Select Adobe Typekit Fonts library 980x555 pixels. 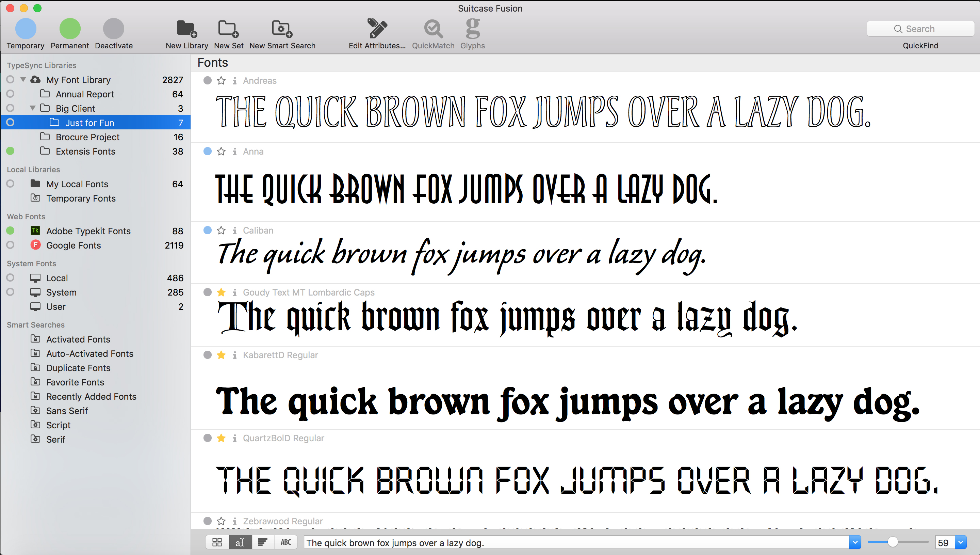pyautogui.click(x=88, y=231)
